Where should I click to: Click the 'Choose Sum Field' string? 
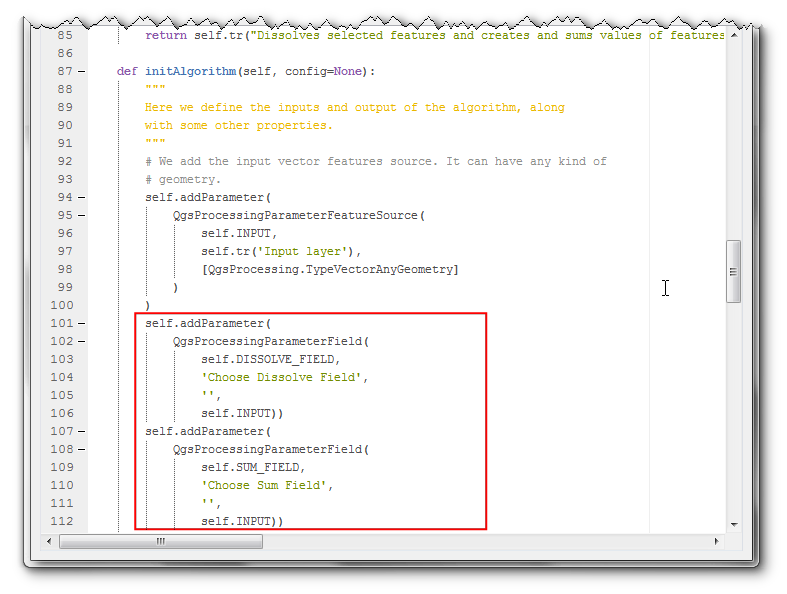pyautogui.click(x=266, y=485)
